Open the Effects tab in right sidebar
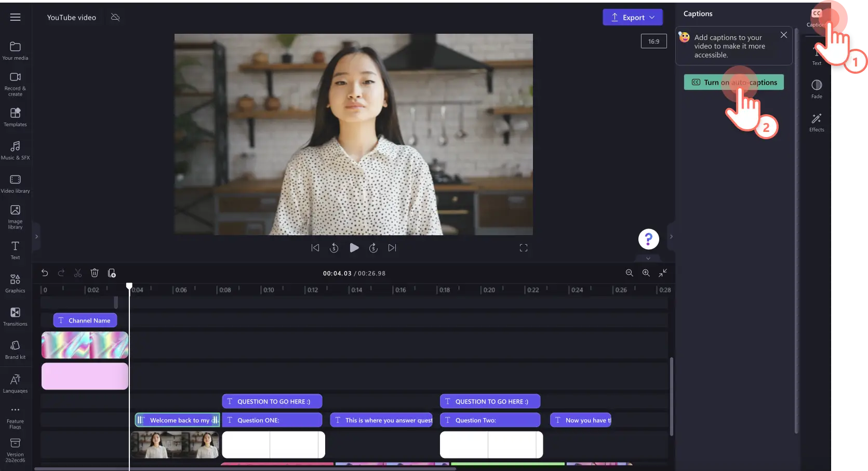The height and width of the screenshot is (471, 868). tap(817, 123)
